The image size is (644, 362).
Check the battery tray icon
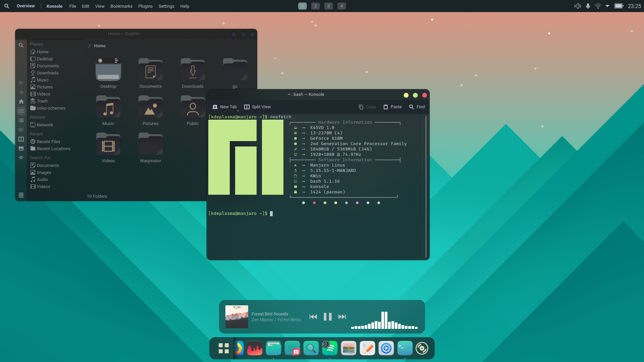coord(619,6)
